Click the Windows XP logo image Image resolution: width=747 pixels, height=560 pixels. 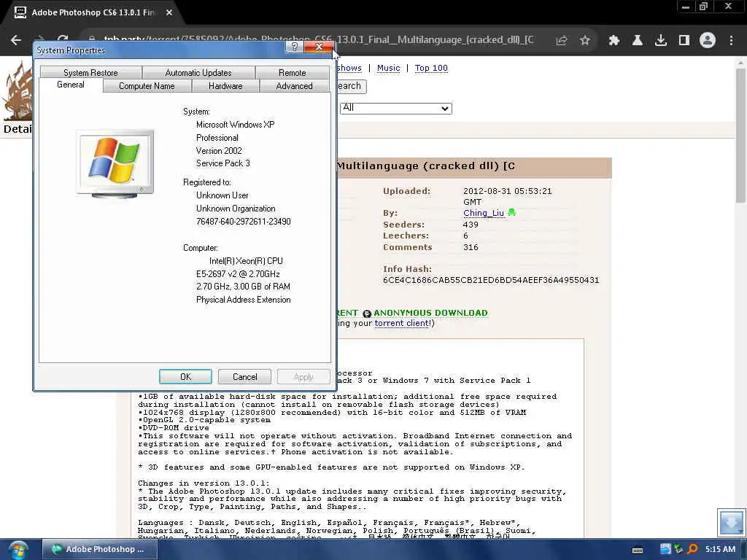pyautogui.click(x=115, y=164)
